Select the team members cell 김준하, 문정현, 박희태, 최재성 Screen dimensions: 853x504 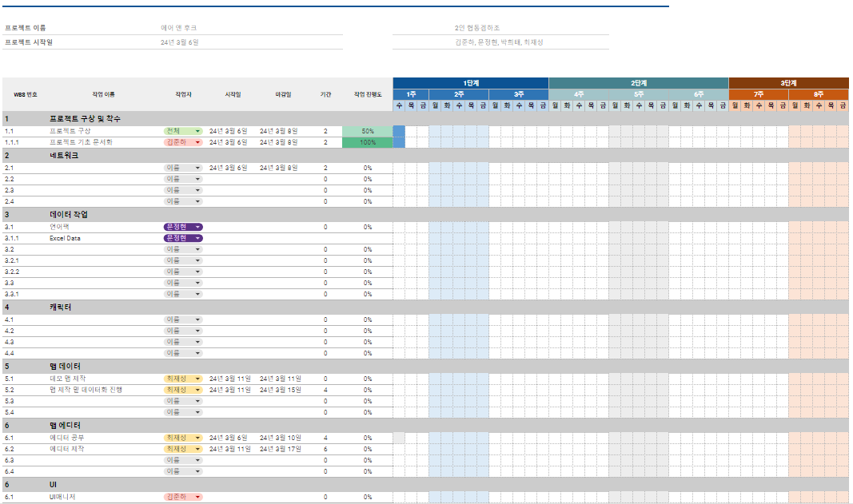pyautogui.click(x=499, y=42)
